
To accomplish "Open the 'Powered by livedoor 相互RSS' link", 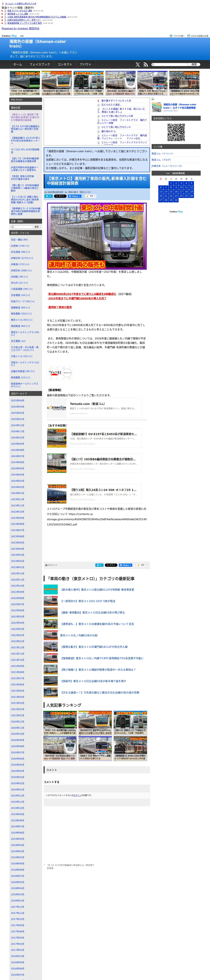I will point(21,29).
